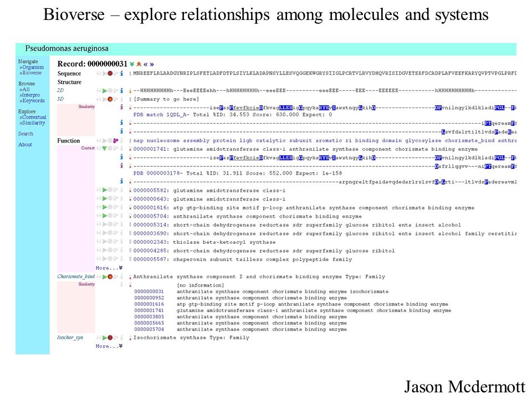Open the 2D structure link
Screen dimensions: 532x399
[60, 90]
